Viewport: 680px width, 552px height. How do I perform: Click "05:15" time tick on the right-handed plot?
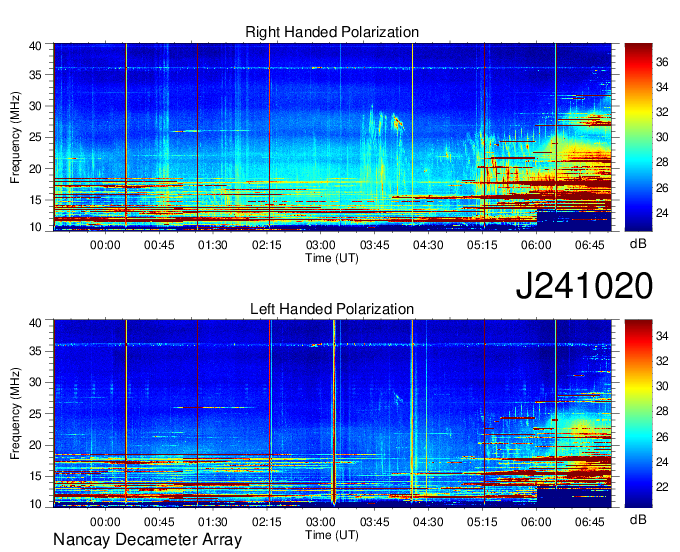point(482,245)
